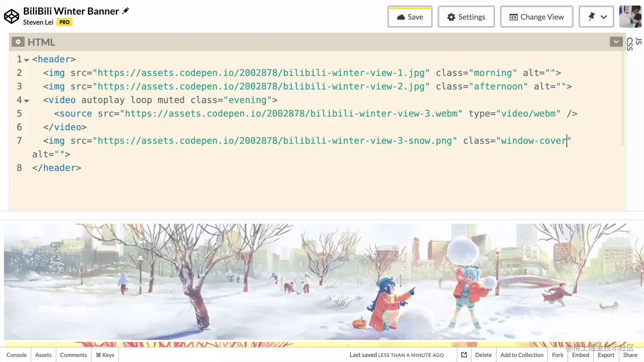The width and height of the screenshot is (644, 362).
Task: Expand the HTML panel chevron dropdown
Action: pos(616,42)
